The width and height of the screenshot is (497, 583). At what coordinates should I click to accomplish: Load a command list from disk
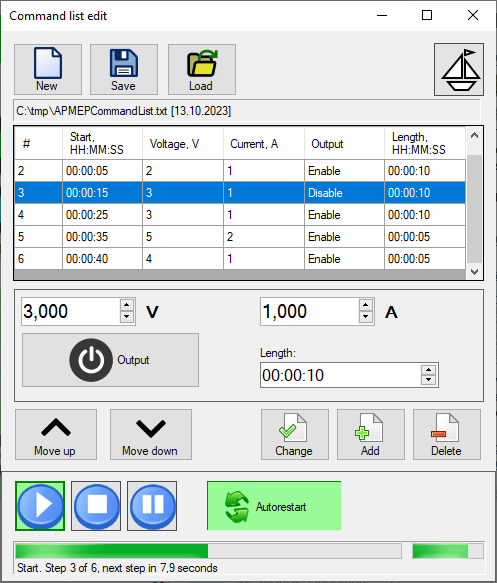[x=202, y=70]
